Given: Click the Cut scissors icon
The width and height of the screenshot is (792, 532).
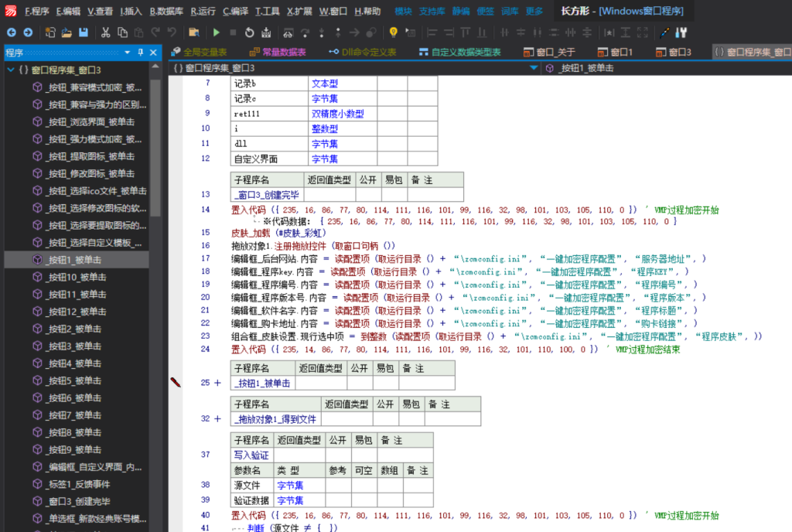Looking at the screenshot, I should pos(105,32).
